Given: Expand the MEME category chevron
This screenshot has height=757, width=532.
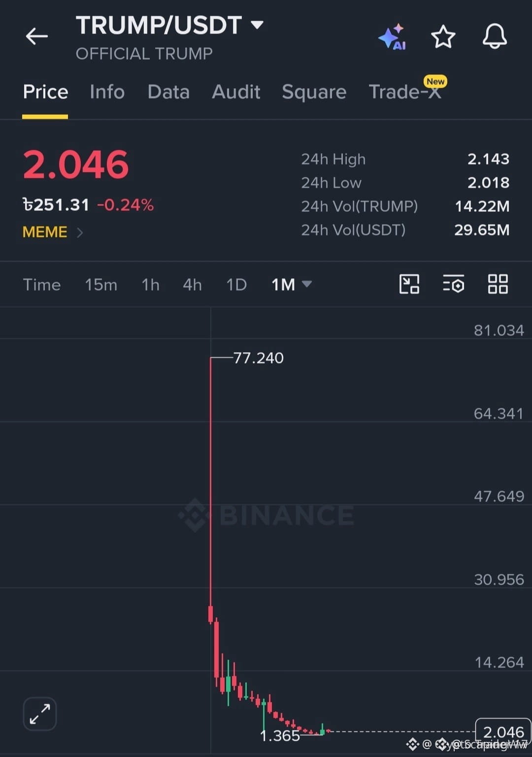Looking at the screenshot, I should tap(80, 232).
